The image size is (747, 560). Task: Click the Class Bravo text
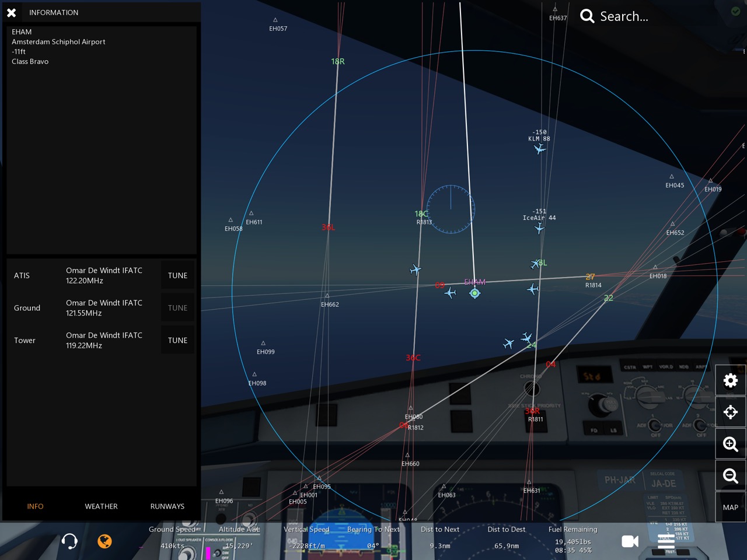(x=30, y=61)
